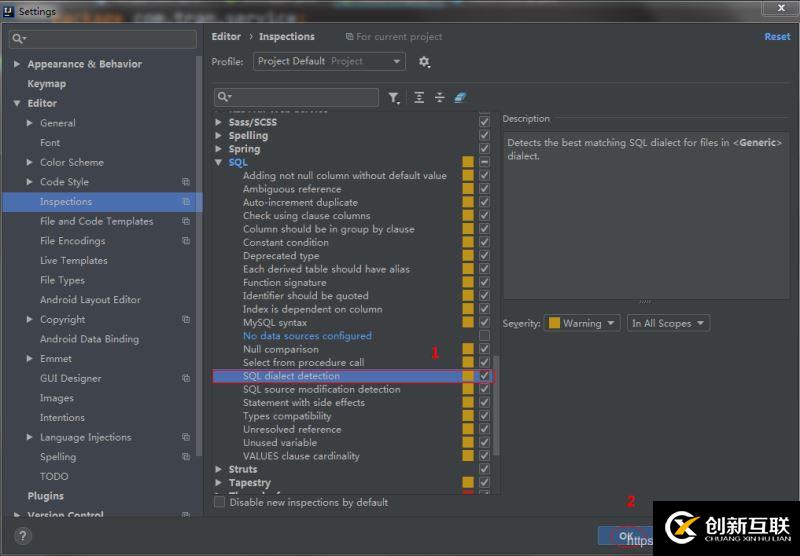800x556 pixels.
Task: Toggle the Null comparison checkbox
Action: pyautogui.click(x=484, y=349)
